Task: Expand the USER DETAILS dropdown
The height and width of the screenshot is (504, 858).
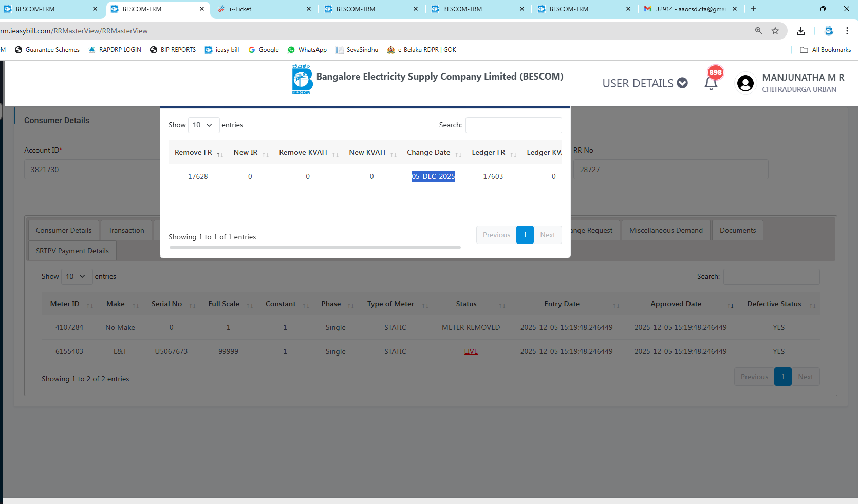Action: point(645,83)
